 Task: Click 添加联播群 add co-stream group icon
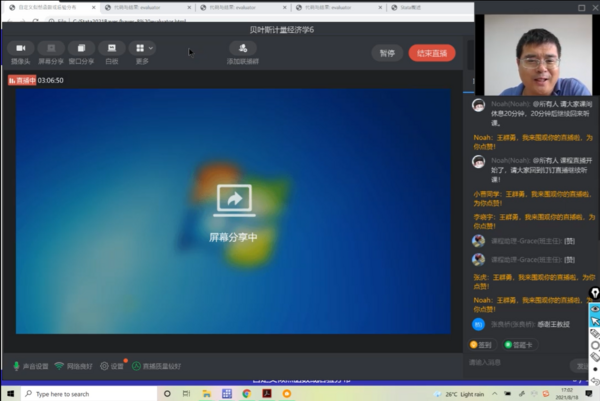pos(243,49)
